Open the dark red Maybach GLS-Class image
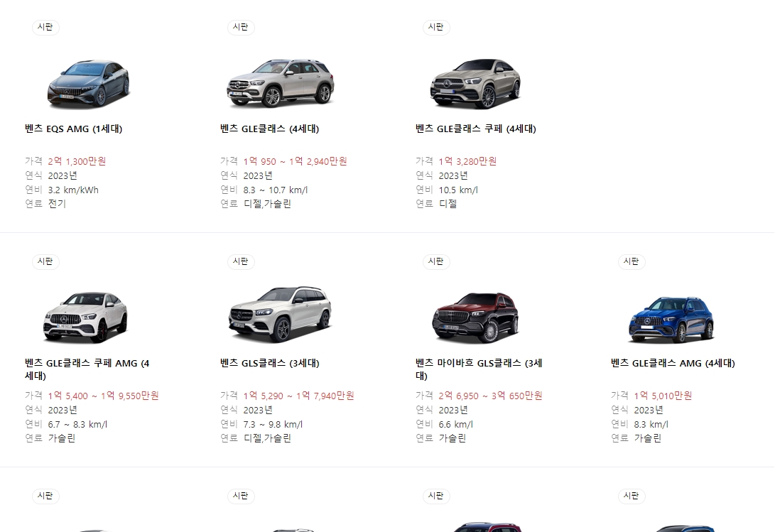 coord(475,317)
